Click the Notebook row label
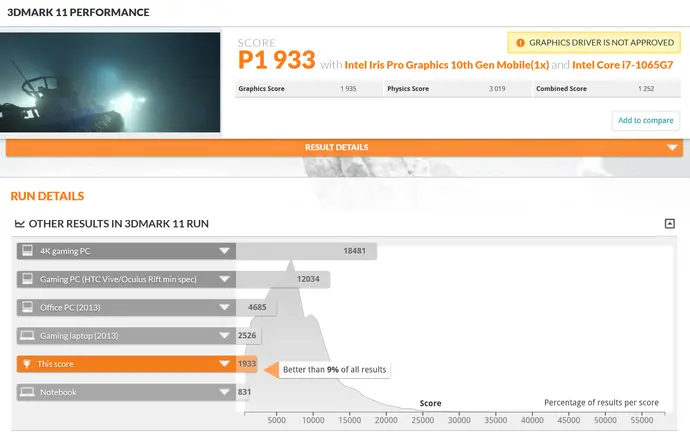Viewport: 690px width, 436px height. pyautogui.click(x=58, y=392)
